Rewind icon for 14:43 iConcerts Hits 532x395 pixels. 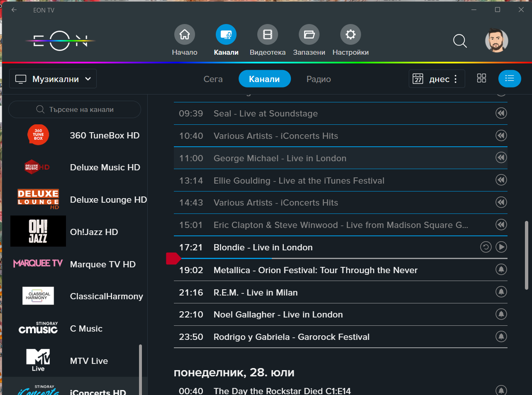tap(501, 202)
